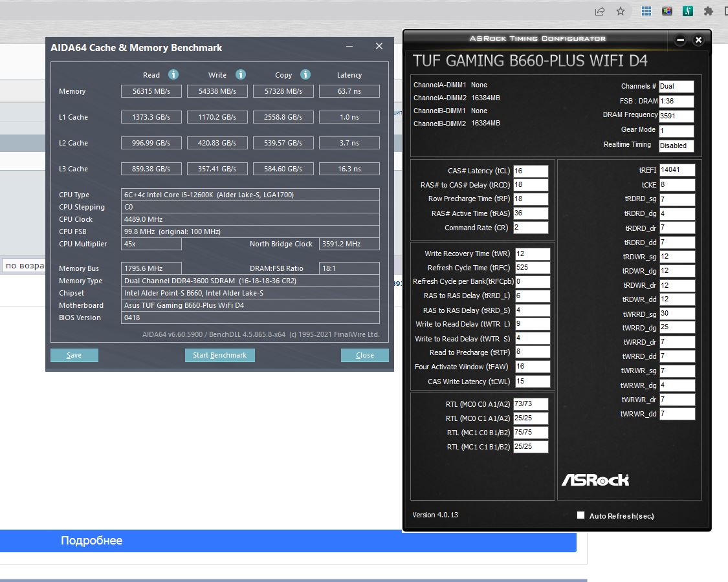
Task: Click ChannelB-DIMM2 16384MB entry
Action: (457, 124)
